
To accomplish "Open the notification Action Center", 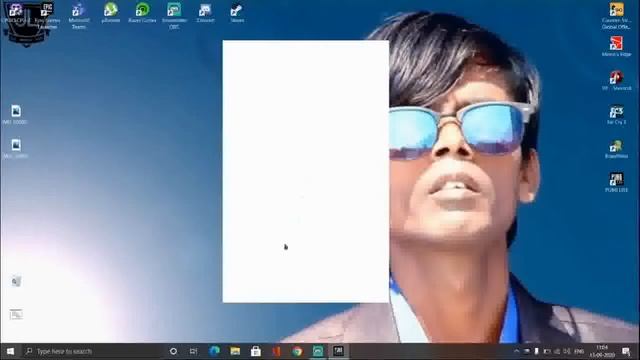I will click(626, 351).
